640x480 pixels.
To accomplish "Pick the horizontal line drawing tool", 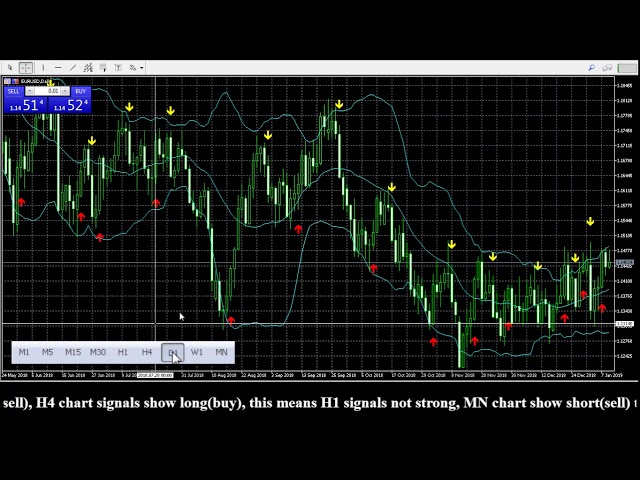I will tap(58, 68).
